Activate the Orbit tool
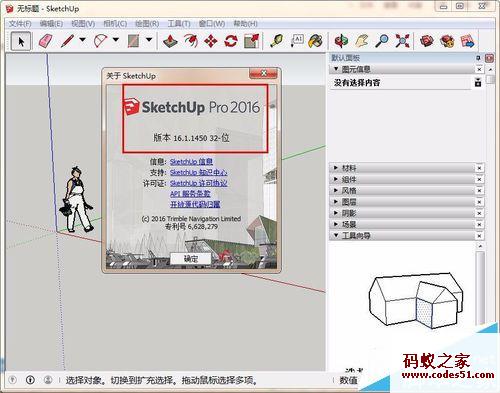The height and width of the screenshot is (393, 500). (341, 41)
